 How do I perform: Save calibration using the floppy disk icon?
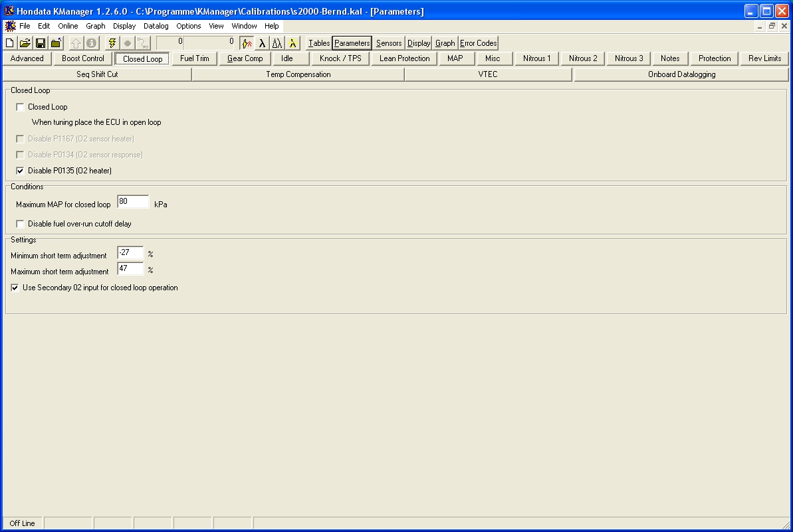pyautogui.click(x=41, y=43)
